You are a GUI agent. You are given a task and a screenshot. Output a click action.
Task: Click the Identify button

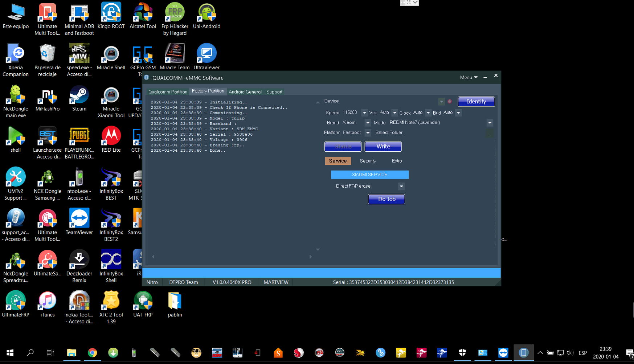pyautogui.click(x=476, y=102)
